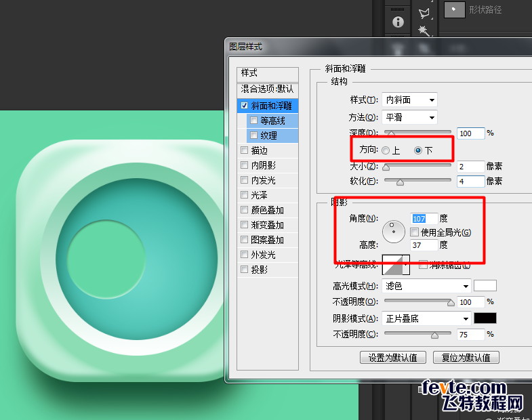The image size is (532, 420).
Task: Click the 形状路径 path thumbnail
Action: (x=454, y=9)
